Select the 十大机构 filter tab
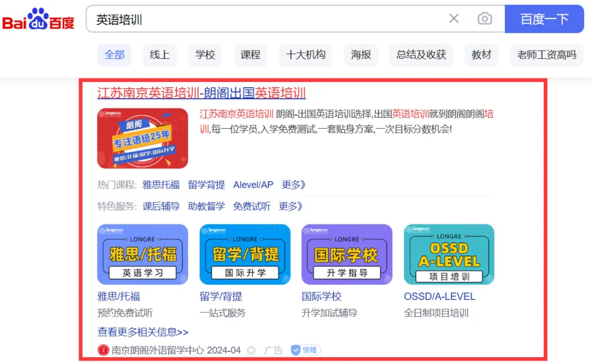The height and width of the screenshot is (364, 591). click(x=306, y=55)
